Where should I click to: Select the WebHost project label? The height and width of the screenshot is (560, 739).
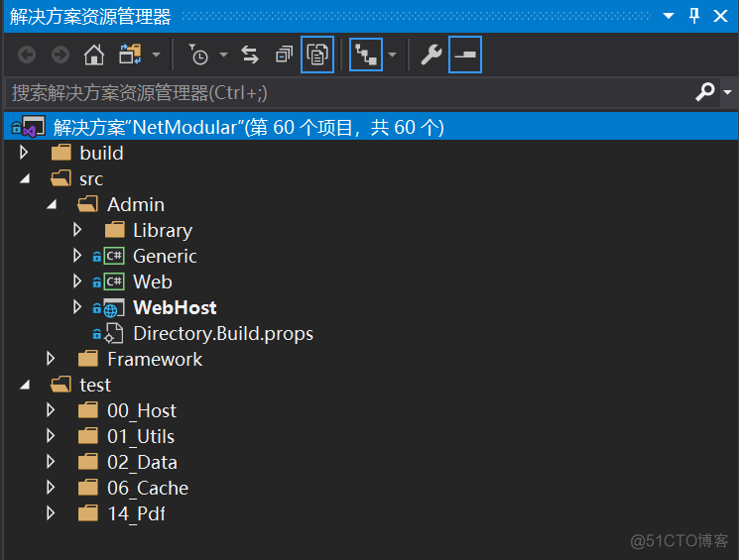click(175, 307)
